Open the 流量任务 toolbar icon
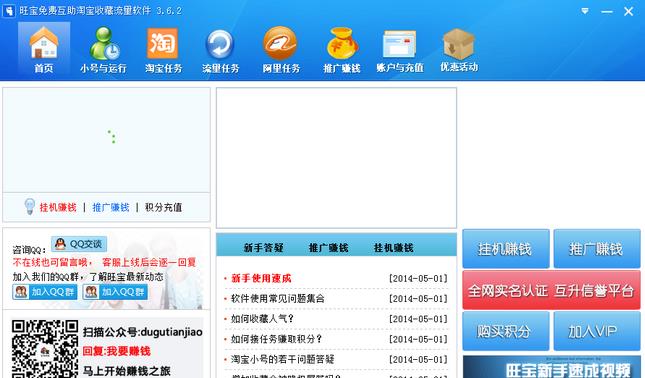 tap(220, 50)
